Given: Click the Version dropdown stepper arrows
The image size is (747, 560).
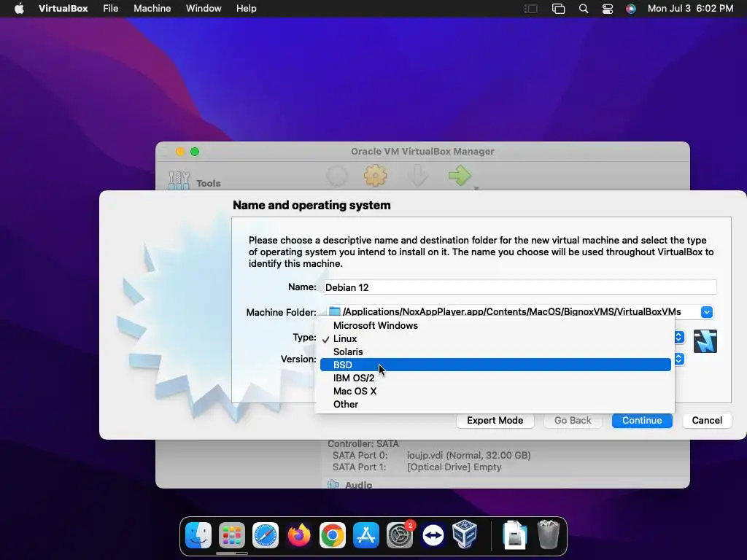Looking at the screenshot, I should pyautogui.click(x=679, y=359).
